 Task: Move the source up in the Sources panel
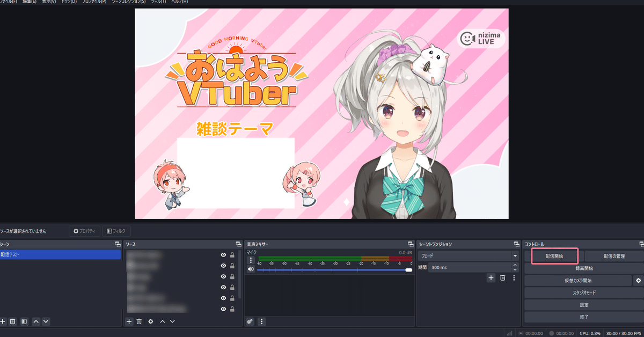coord(163,321)
